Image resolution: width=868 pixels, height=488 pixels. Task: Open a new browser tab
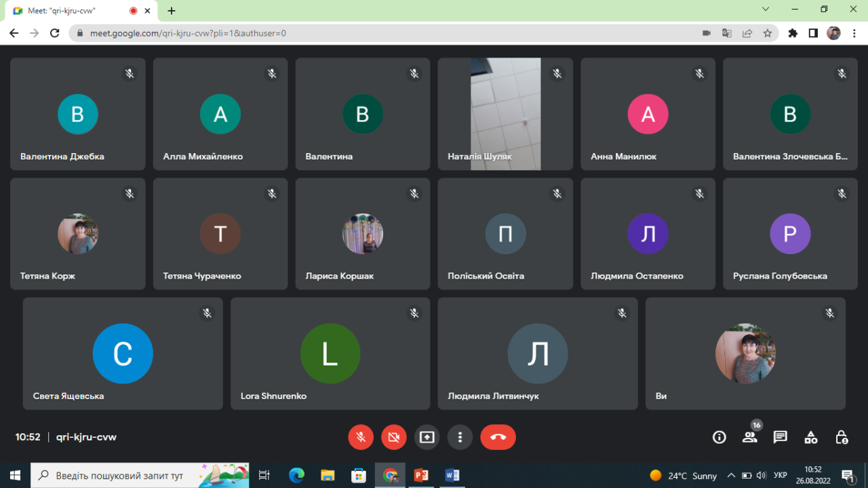coord(172,11)
